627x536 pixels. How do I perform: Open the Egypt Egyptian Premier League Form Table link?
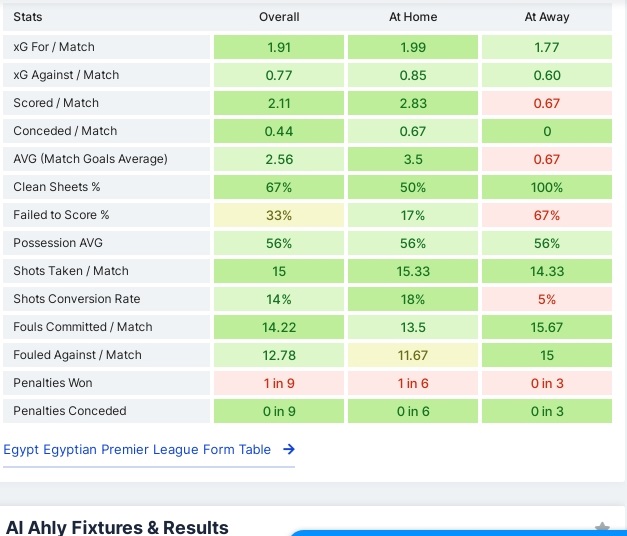coord(137,450)
